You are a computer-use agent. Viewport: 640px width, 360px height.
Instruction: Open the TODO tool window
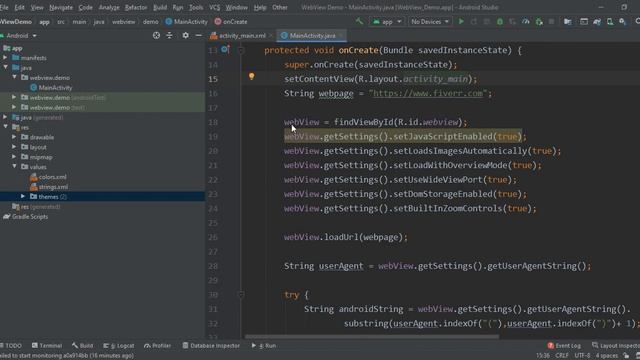pos(11,345)
